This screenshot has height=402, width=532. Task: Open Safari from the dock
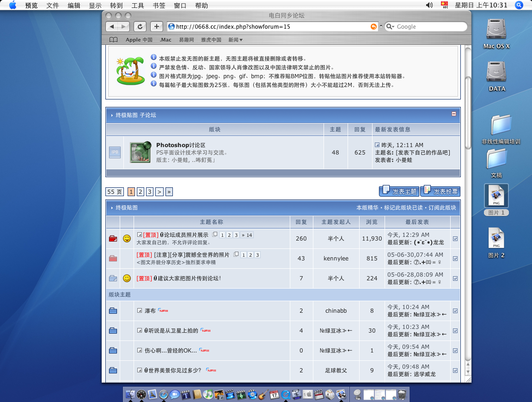[x=164, y=394]
